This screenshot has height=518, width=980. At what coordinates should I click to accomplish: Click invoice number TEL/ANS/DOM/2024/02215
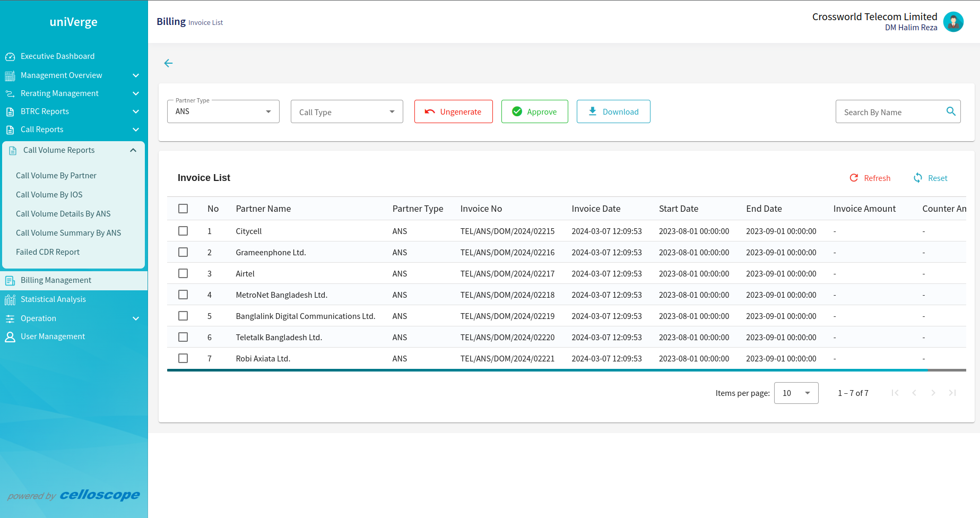[507, 231]
